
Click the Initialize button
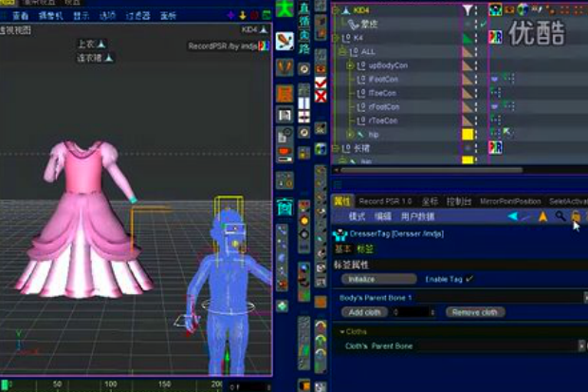coord(378,279)
